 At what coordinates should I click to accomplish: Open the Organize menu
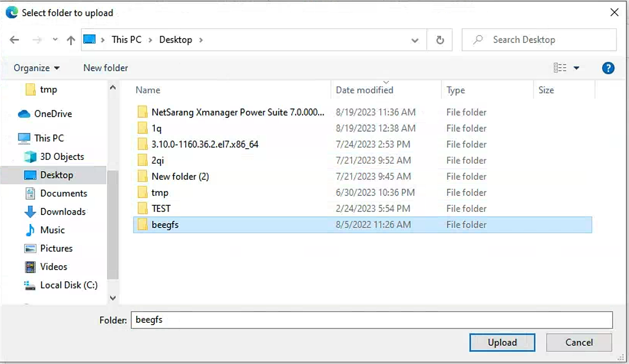(37, 68)
